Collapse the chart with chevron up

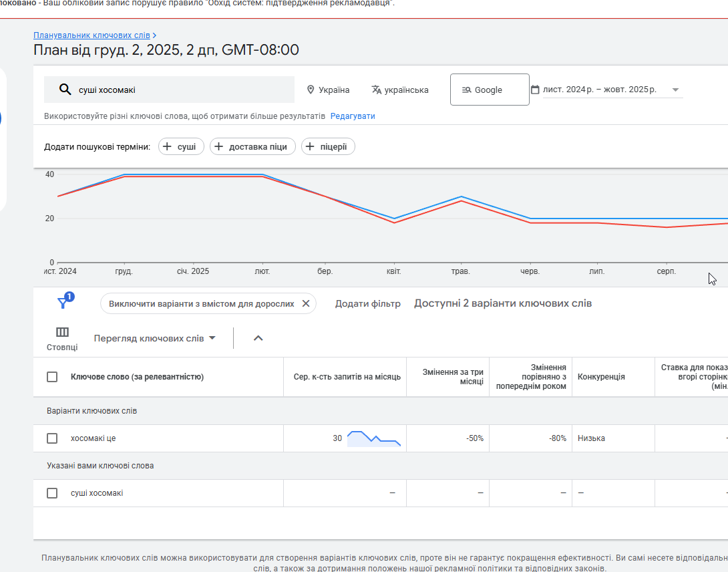click(x=258, y=338)
